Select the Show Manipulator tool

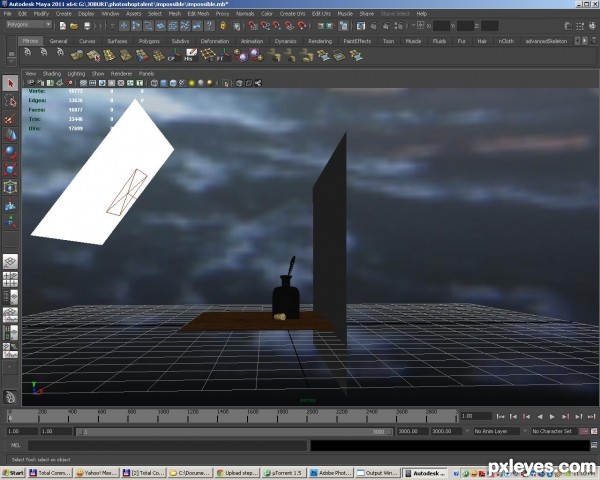[10, 222]
